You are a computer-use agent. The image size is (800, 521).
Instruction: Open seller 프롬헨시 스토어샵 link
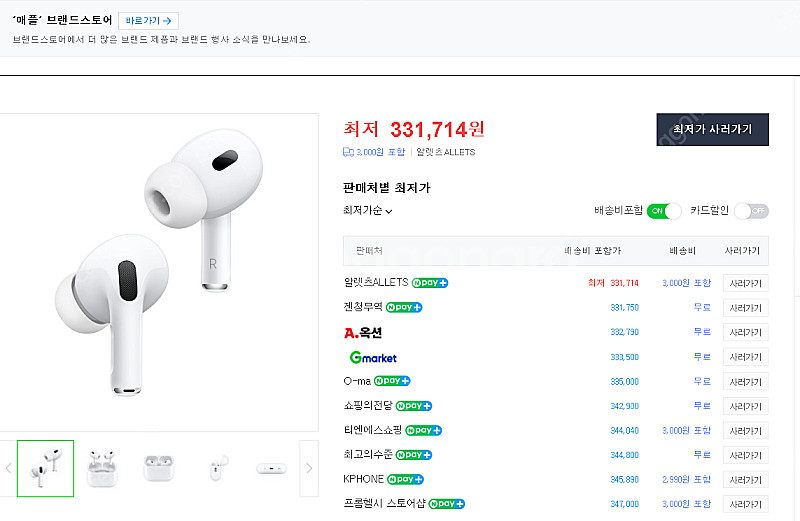(x=384, y=504)
